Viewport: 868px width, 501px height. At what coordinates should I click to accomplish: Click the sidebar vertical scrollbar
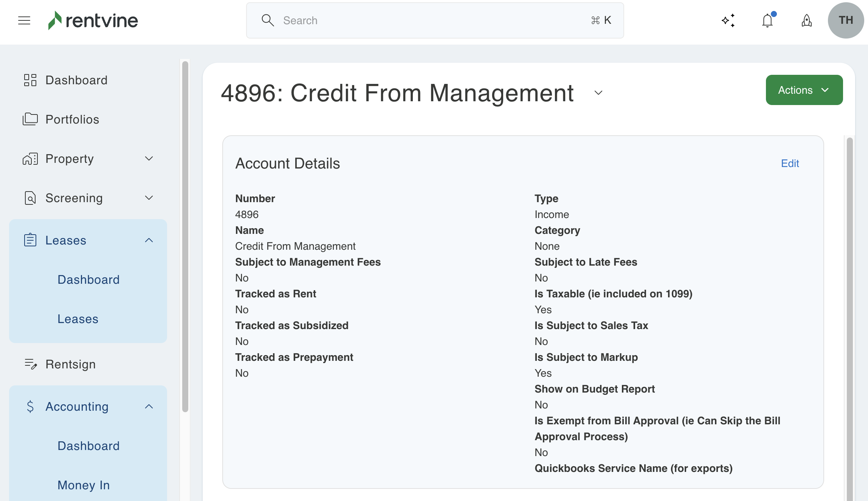click(x=185, y=236)
